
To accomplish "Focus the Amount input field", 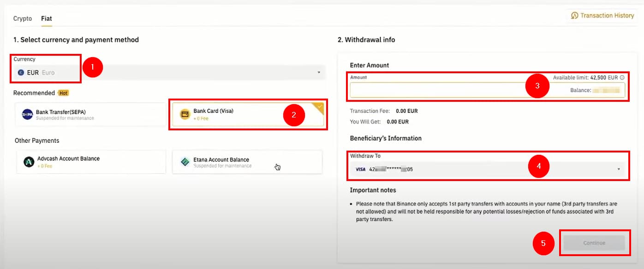I will pyautogui.click(x=487, y=90).
